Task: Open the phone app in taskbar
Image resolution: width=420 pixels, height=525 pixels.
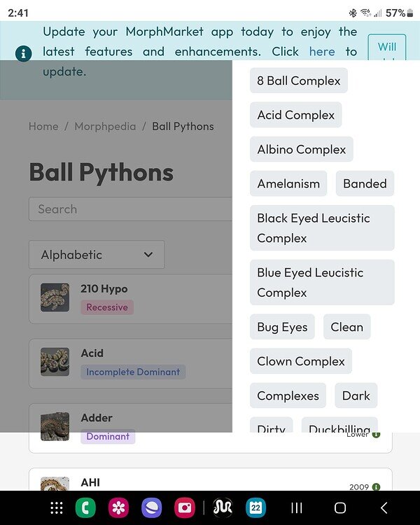Action: click(x=85, y=508)
